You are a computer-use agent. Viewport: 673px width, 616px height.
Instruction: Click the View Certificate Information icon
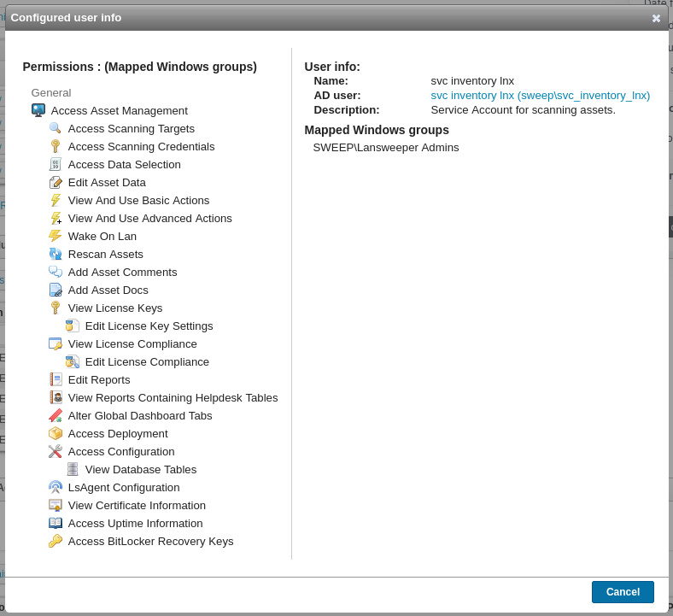tap(56, 505)
